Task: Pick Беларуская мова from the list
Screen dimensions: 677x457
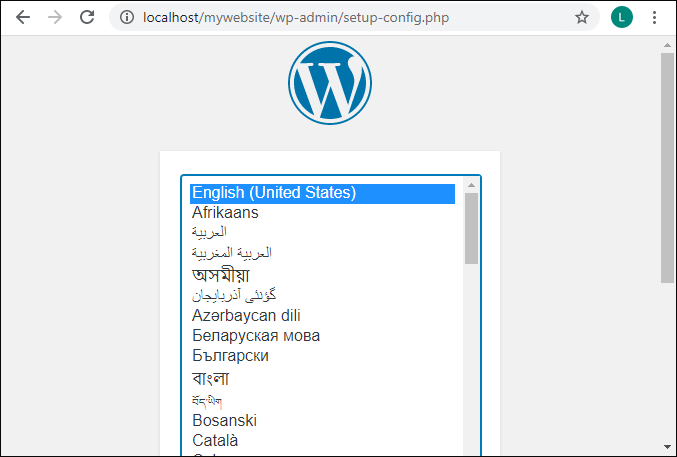Action: (323, 336)
